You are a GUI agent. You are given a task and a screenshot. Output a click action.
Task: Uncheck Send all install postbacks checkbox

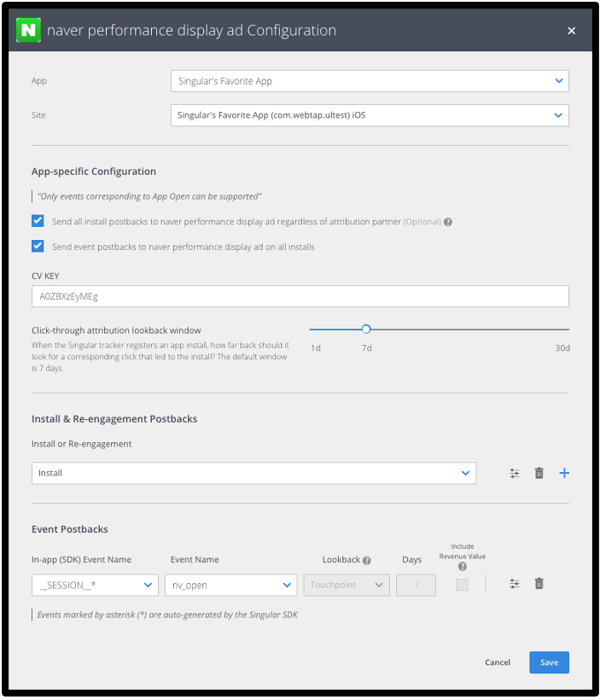click(38, 221)
